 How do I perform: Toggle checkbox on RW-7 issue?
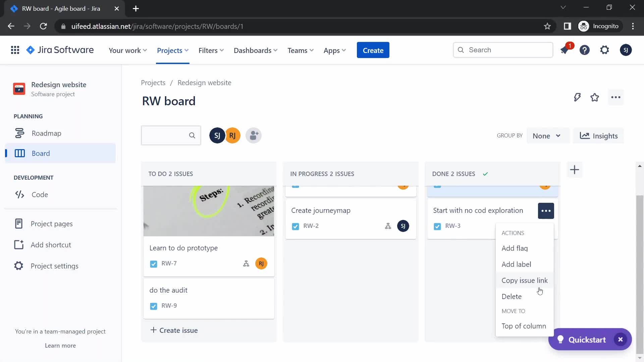point(154,263)
